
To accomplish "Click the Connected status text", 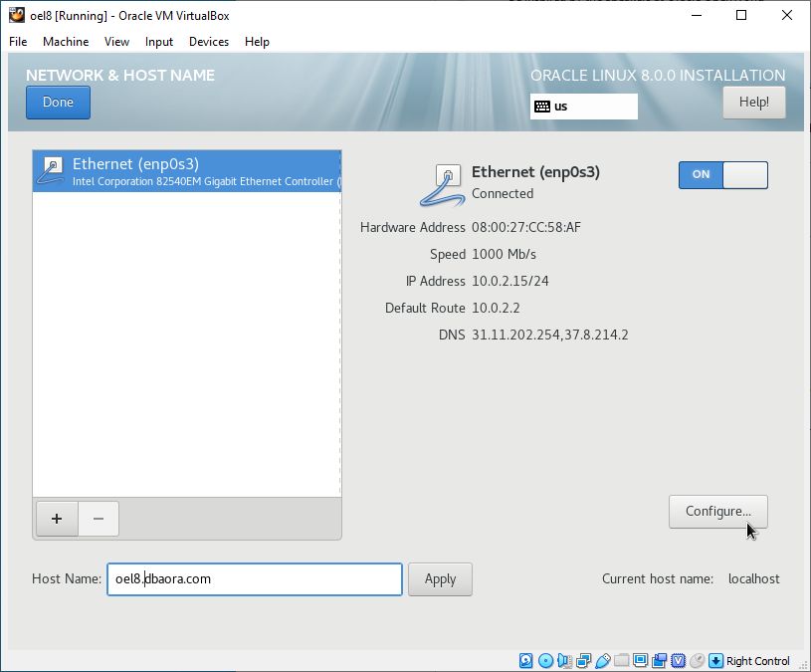I will click(503, 193).
